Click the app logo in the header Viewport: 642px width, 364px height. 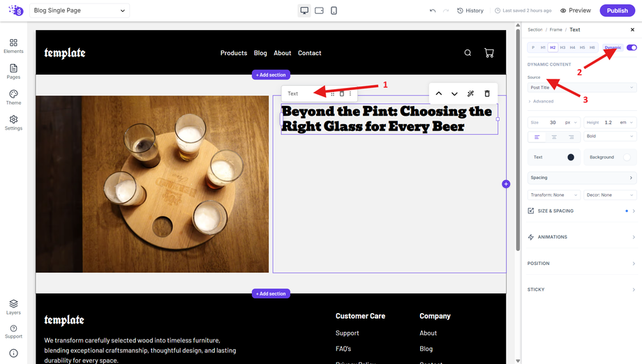tap(15, 10)
